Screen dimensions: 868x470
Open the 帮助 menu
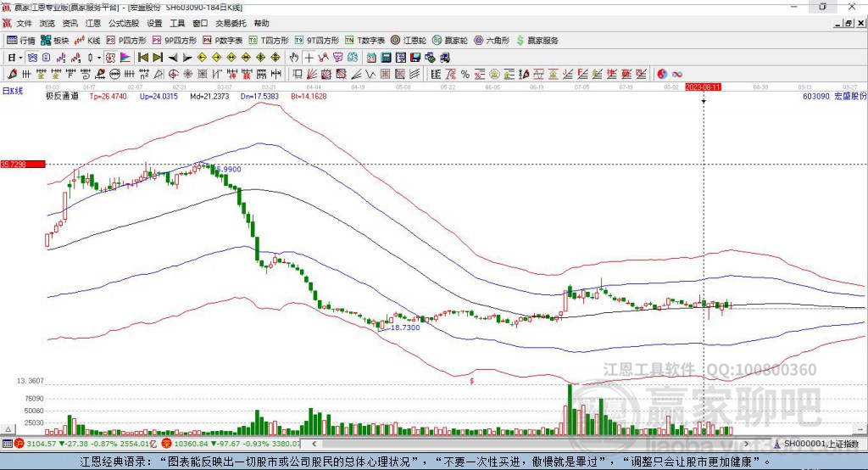pos(261,23)
